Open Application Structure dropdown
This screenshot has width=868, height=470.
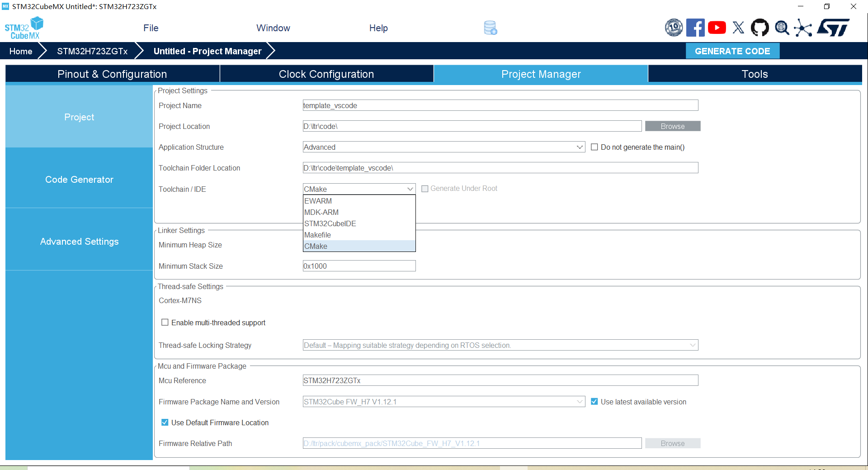click(x=444, y=147)
